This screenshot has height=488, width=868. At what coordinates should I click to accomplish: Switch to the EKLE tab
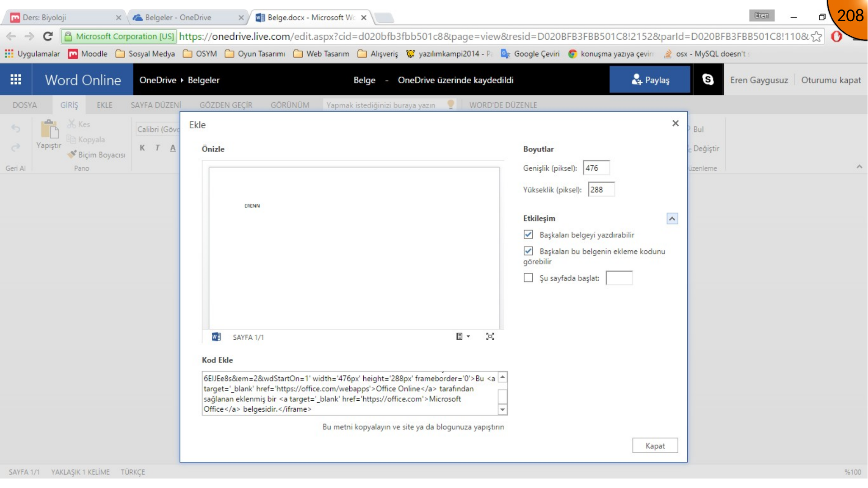104,105
